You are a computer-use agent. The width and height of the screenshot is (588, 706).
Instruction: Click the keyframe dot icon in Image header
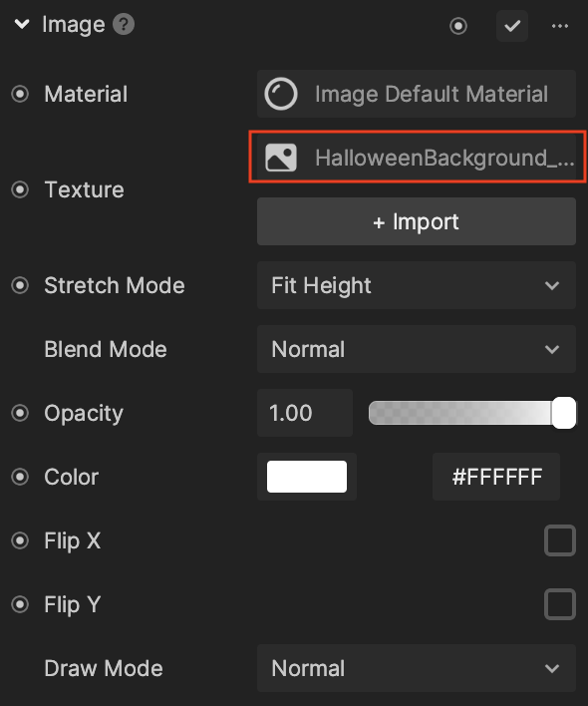(x=458, y=26)
